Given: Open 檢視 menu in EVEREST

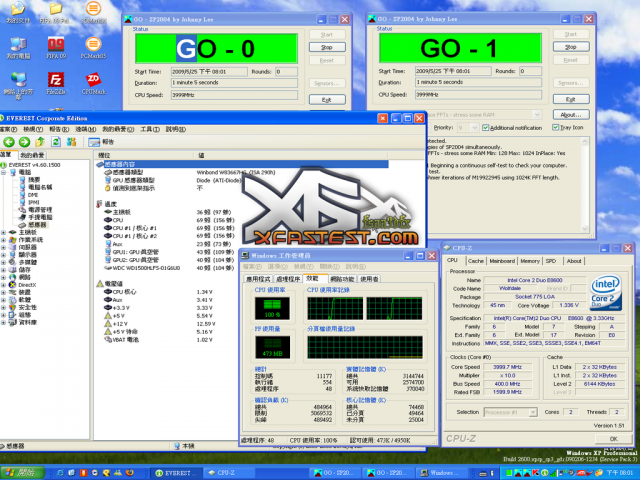Looking at the screenshot, I should click(33, 129).
